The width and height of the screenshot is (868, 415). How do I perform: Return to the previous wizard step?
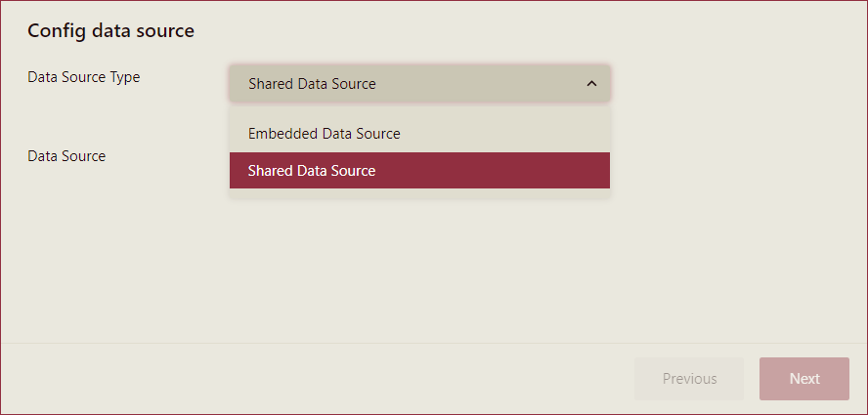tap(689, 379)
